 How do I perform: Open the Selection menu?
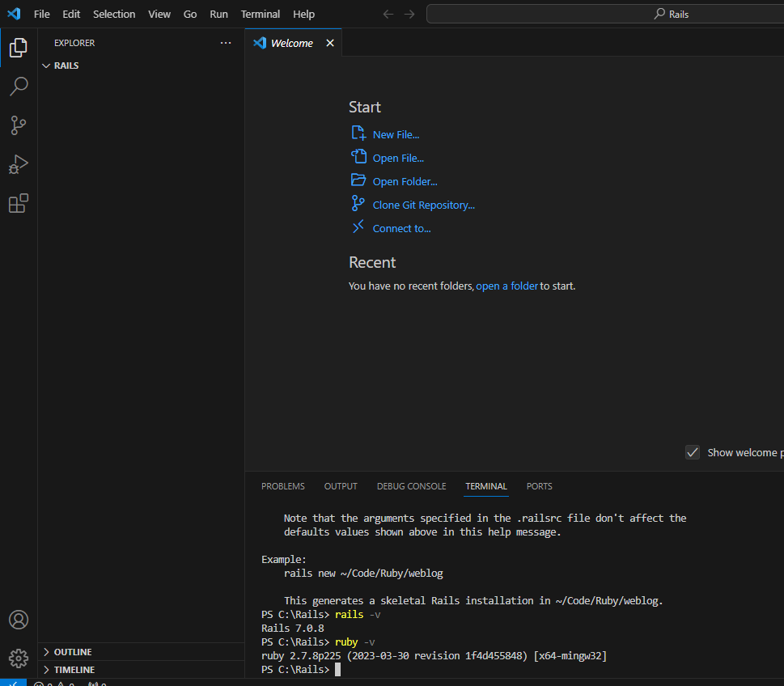114,14
